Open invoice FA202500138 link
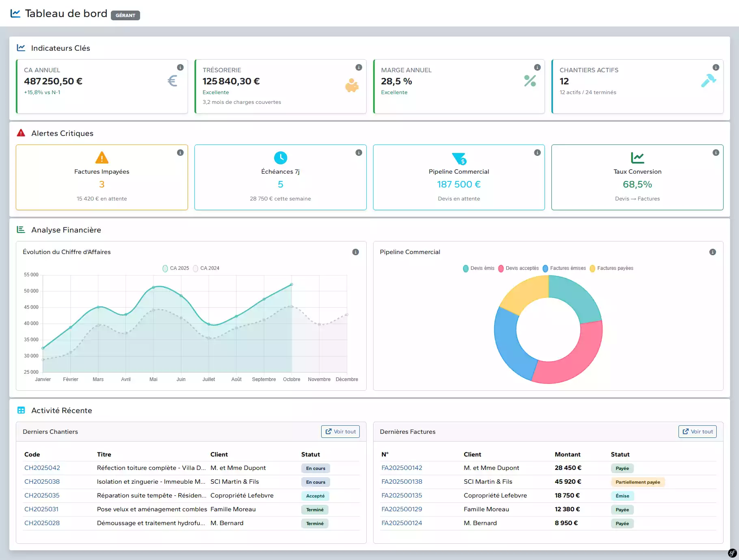The width and height of the screenshot is (739, 560). 402,482
